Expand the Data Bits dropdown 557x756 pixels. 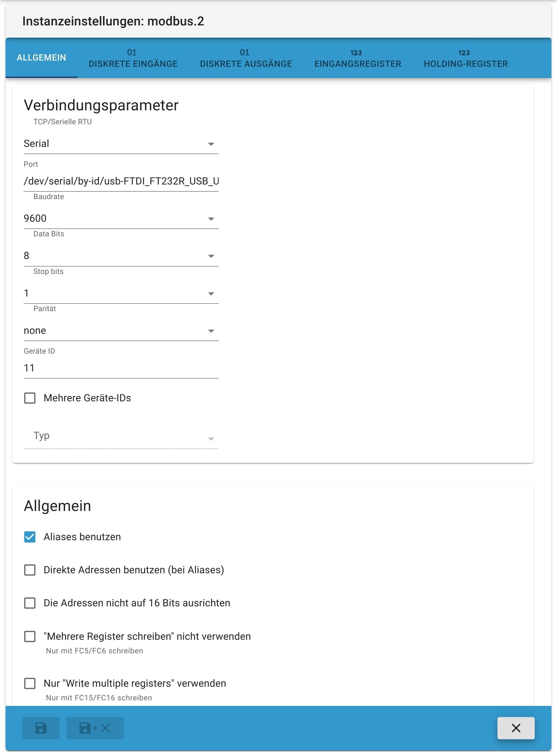tap(121, 256)
